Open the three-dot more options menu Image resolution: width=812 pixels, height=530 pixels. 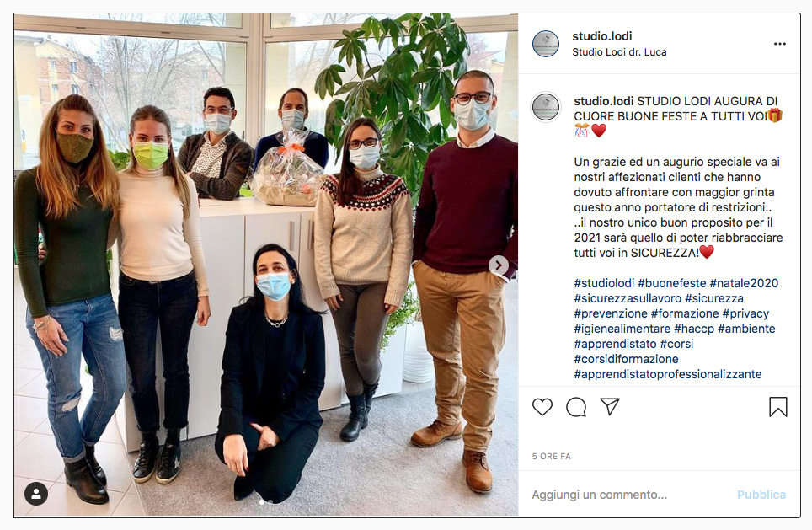(779, 44)
